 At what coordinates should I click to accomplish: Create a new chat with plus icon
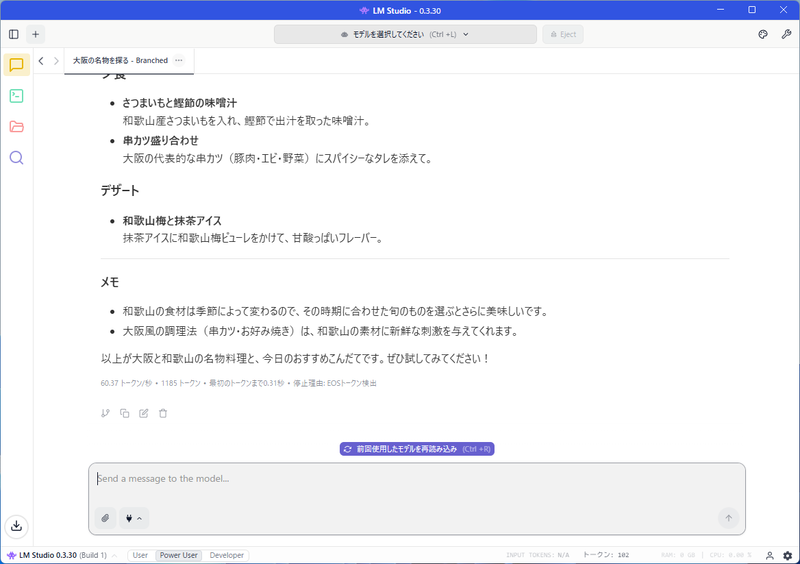[35, 34]
